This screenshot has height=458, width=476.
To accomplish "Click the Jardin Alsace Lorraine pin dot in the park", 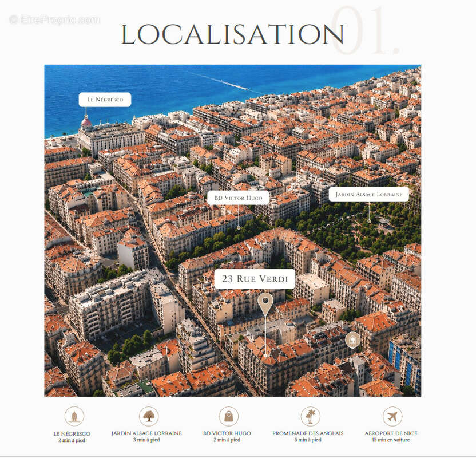I will tap(369, 221).
